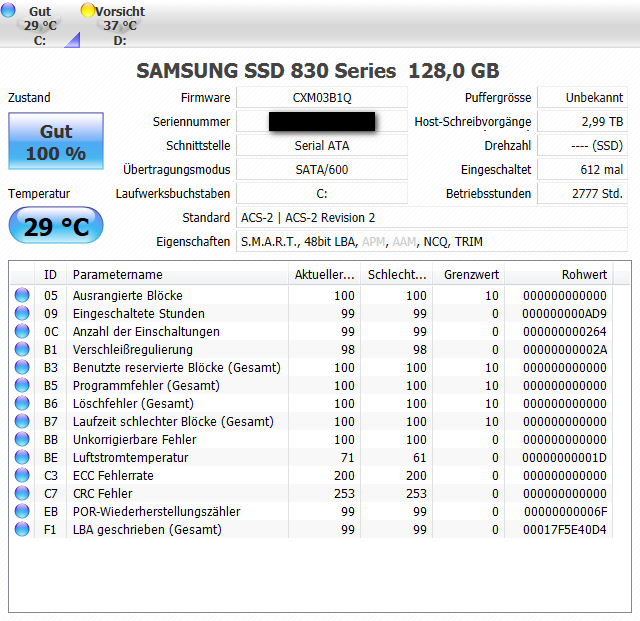
Task: Click the Laufwerksbuchstaben value C:
Action: coord(322,194)
